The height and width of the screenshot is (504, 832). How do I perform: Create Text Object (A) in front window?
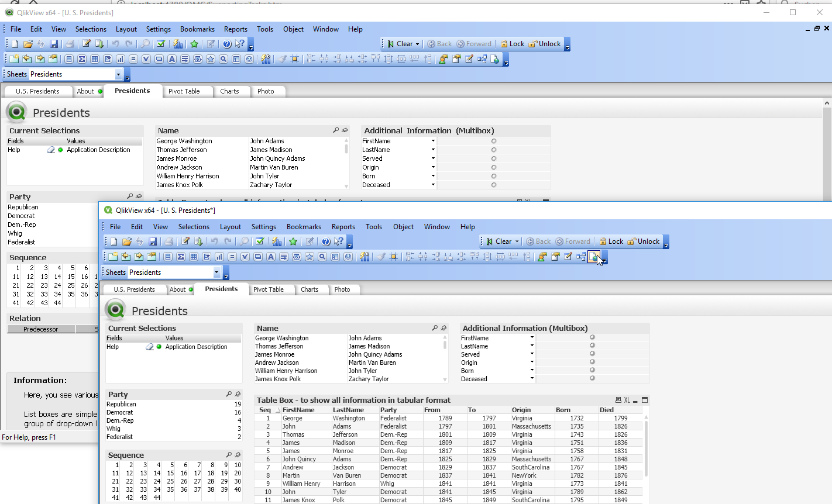271,257
